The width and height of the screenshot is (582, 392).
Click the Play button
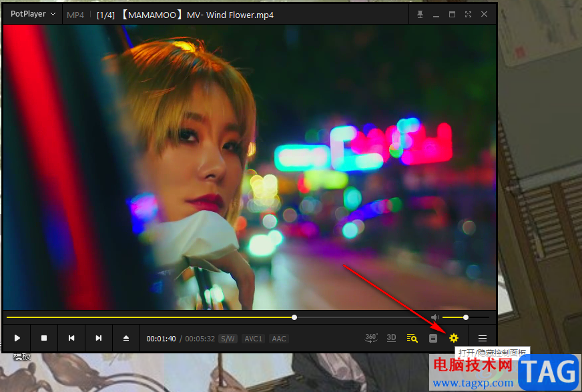17,338
